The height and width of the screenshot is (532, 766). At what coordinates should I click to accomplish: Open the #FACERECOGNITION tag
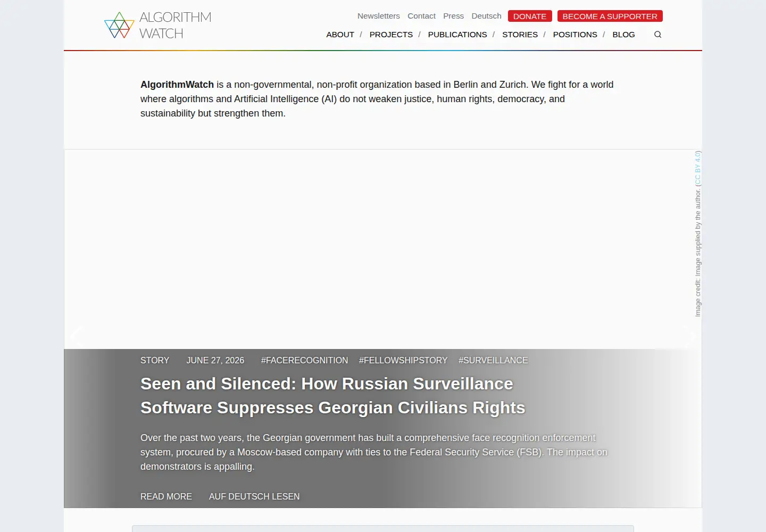pos(304,360)
